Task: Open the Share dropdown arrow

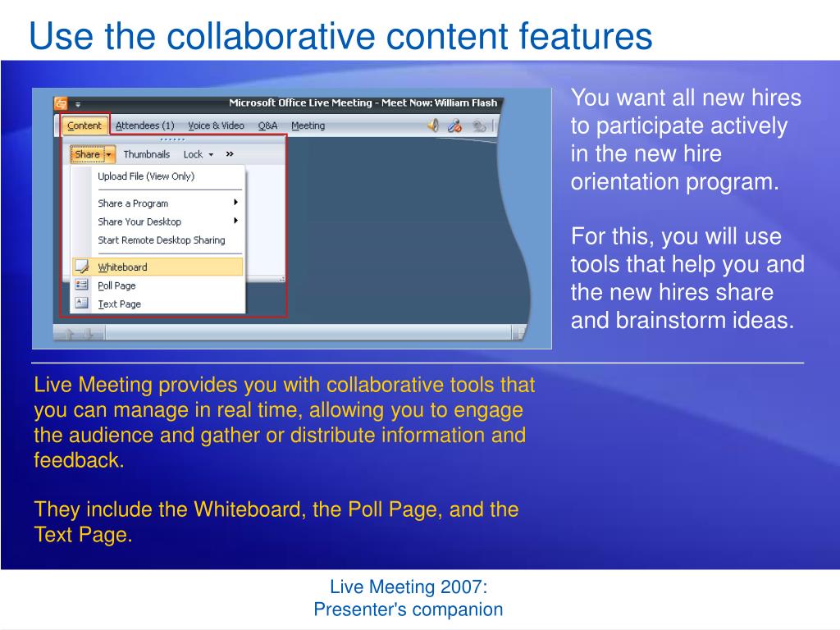Action: point(107,154)
